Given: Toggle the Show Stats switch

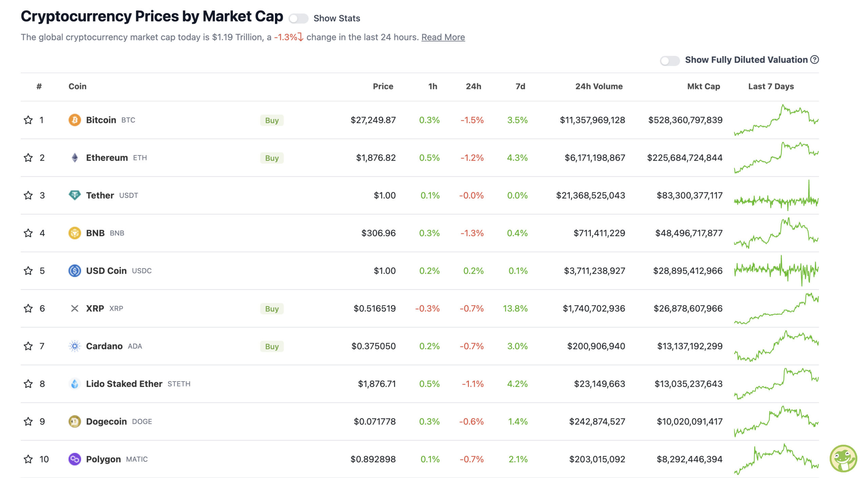Looking at the screenshot, I should coord(298,18).
